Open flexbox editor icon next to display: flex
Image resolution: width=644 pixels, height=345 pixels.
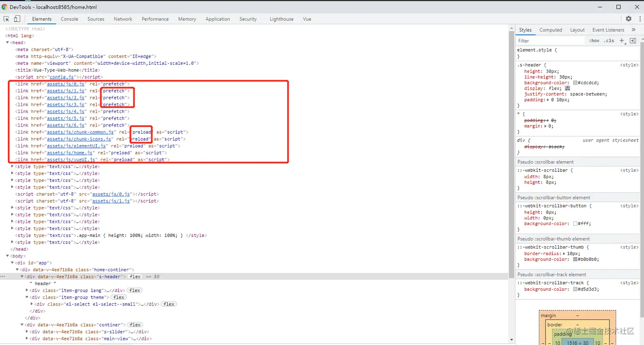pos(567,88)
